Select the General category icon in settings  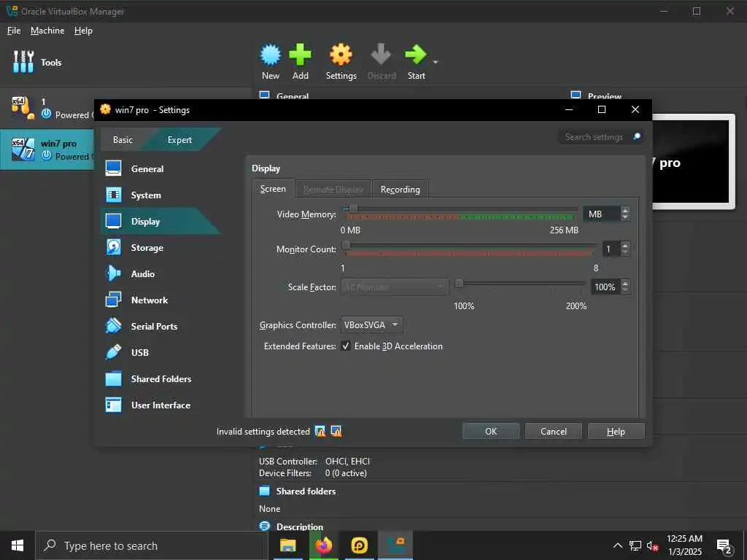[x=113, y=168]
